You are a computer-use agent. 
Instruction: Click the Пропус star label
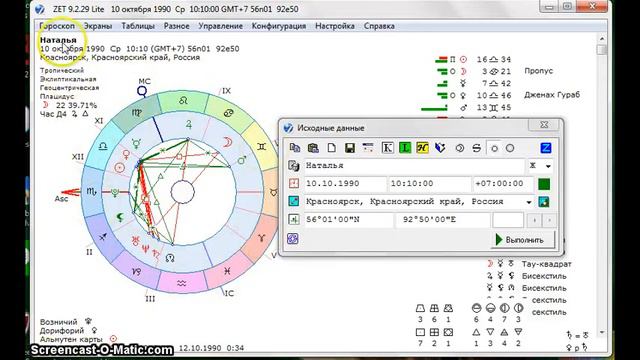pyautogui.click(x=539, y=71)
